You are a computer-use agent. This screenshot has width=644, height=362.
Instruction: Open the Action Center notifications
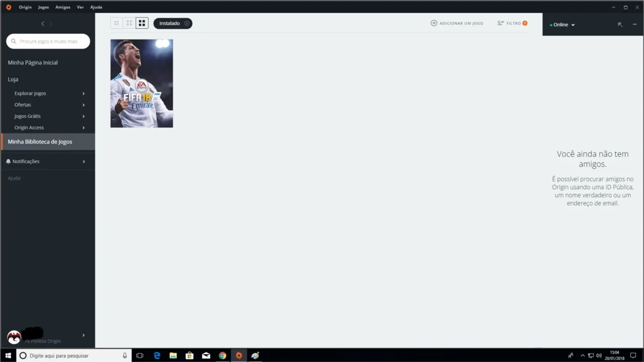(x=633, y=355)
